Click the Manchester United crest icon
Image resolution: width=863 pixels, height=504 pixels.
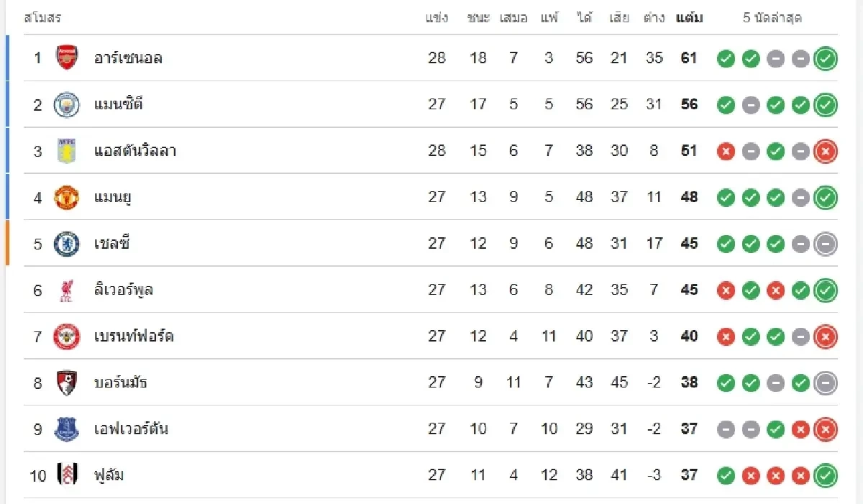coord(67,197)
